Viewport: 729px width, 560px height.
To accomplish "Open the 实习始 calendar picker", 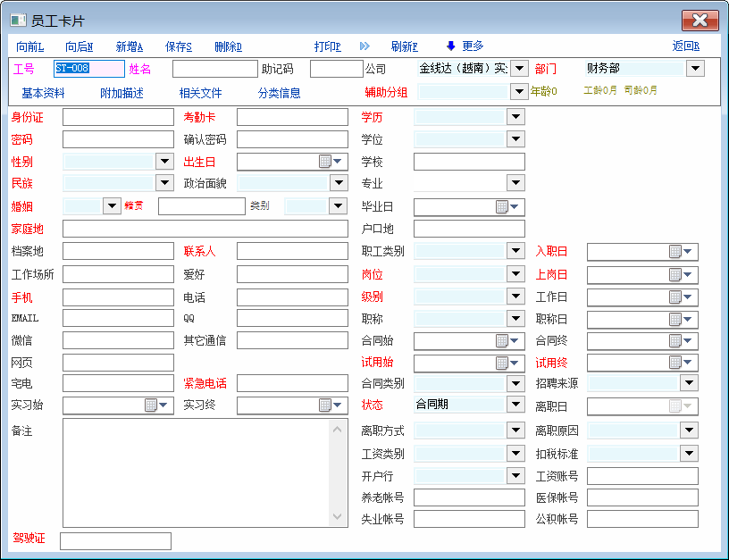I will pos(150,405).
